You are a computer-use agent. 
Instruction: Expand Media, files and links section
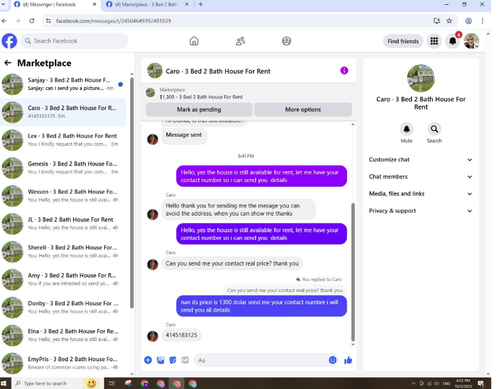[x=421, y=194]
